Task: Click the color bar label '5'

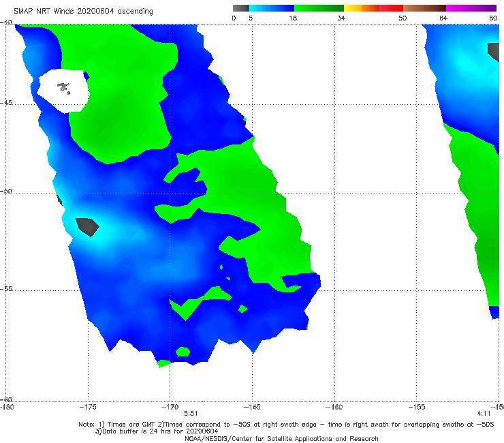Action: (x=251, y=18)
